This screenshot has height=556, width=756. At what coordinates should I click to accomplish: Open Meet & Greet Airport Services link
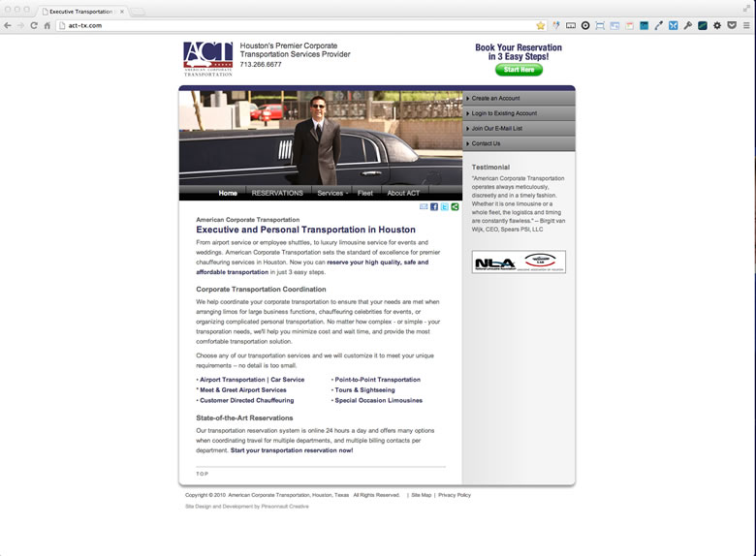243,389
